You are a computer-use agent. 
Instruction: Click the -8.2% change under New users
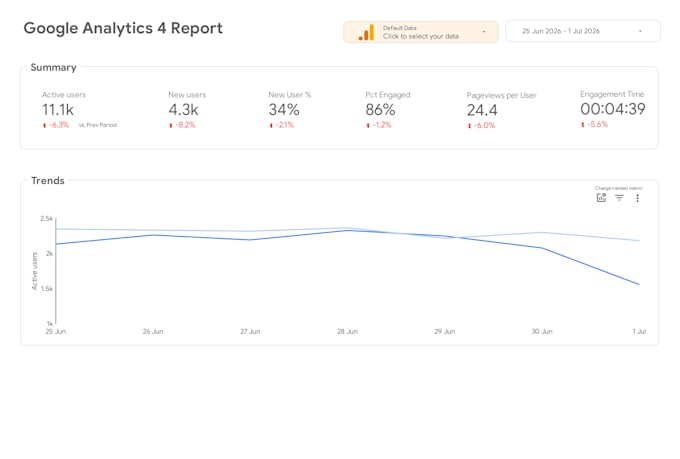(x=182, y=125)
